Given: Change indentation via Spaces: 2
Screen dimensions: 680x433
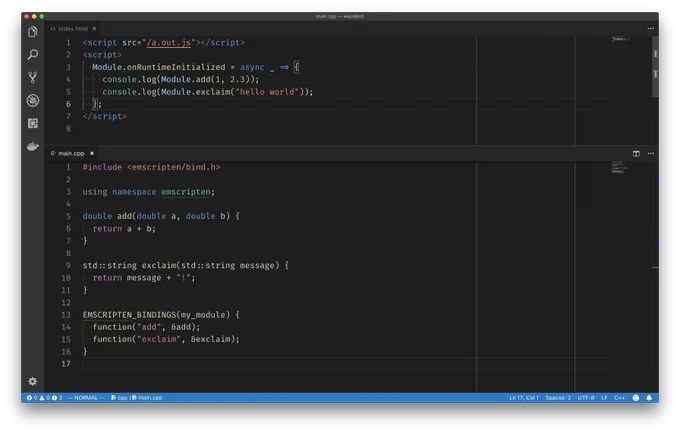Looking at the screenshot, I should [x=558, y=398].
